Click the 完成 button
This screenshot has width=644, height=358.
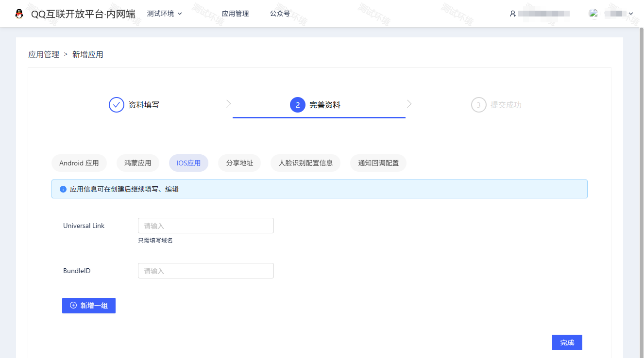click(567, 342)
